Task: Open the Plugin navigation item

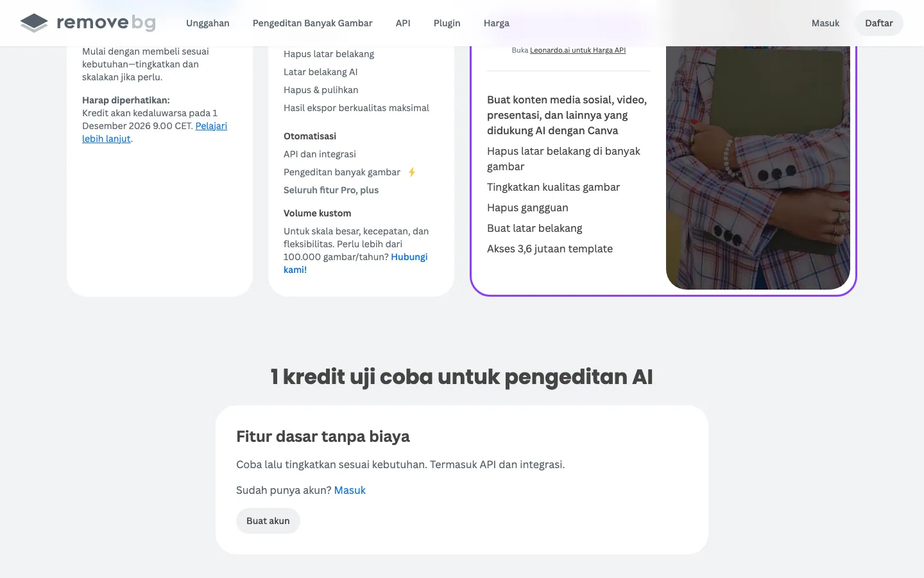Action: coord(447,23)
